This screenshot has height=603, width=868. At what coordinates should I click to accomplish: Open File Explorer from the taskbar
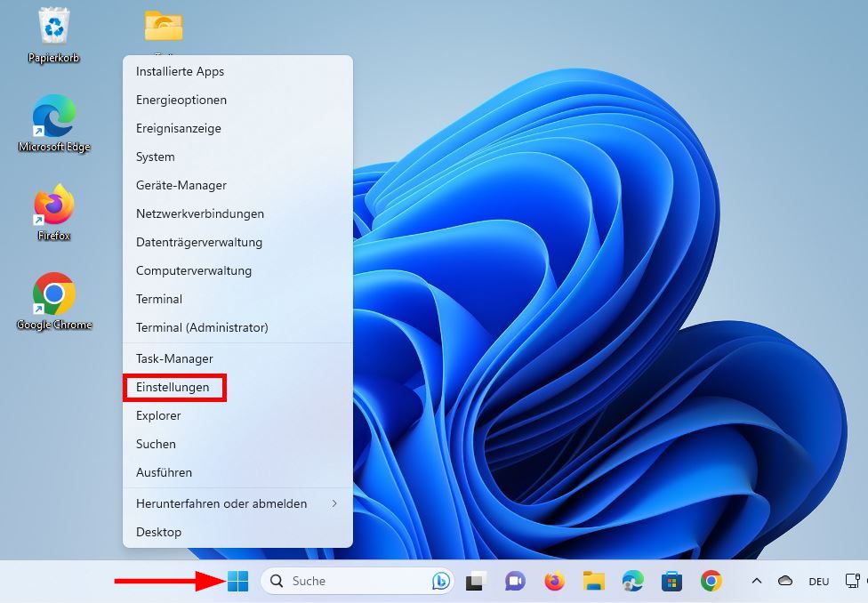[x=593, y=581]
